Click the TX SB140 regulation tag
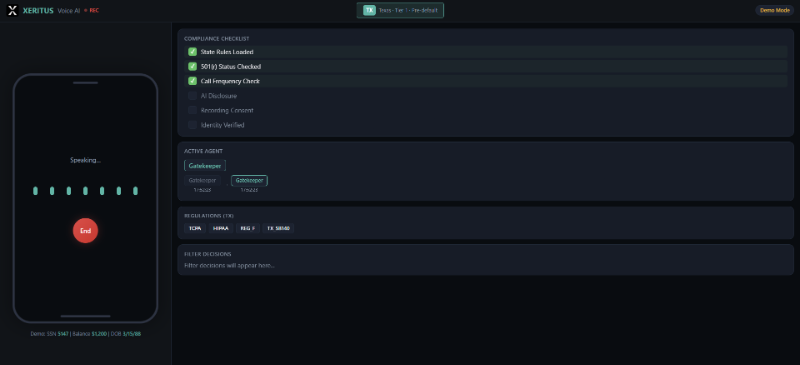800x365 pixels. [x=278, y=228]
